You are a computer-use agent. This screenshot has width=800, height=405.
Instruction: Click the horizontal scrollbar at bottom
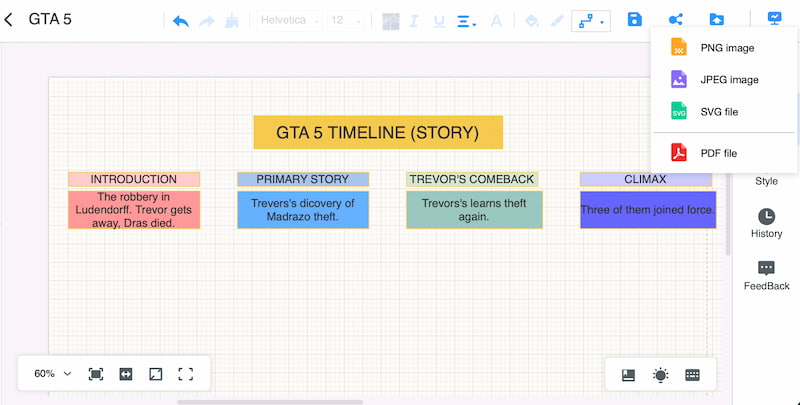[270, 402]
